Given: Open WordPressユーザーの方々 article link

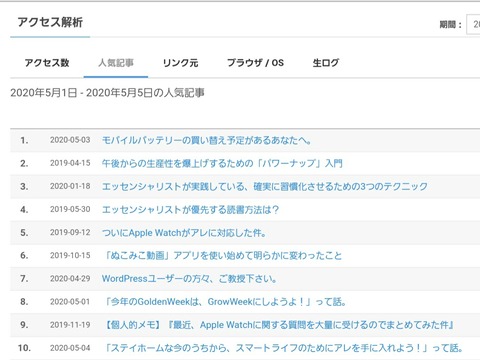Looking at the screenshot, I should point(189,278).
